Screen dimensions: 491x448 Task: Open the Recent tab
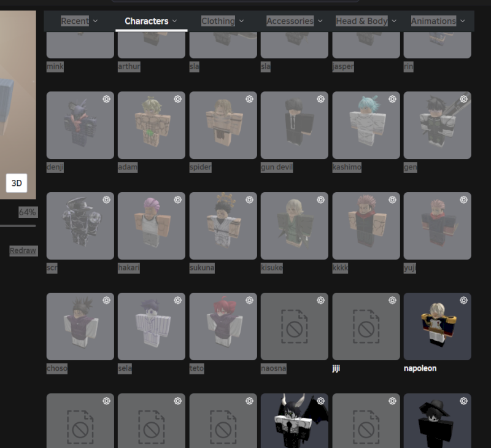[x=79, y=21]
